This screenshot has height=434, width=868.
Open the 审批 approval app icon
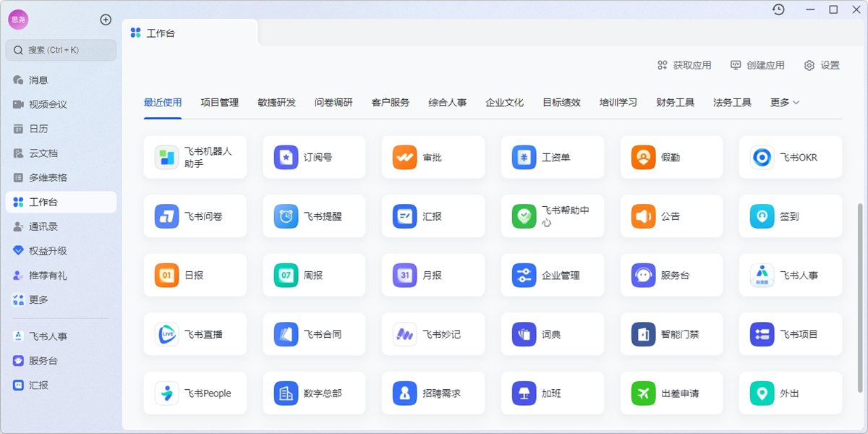click(x=405, y=157)
